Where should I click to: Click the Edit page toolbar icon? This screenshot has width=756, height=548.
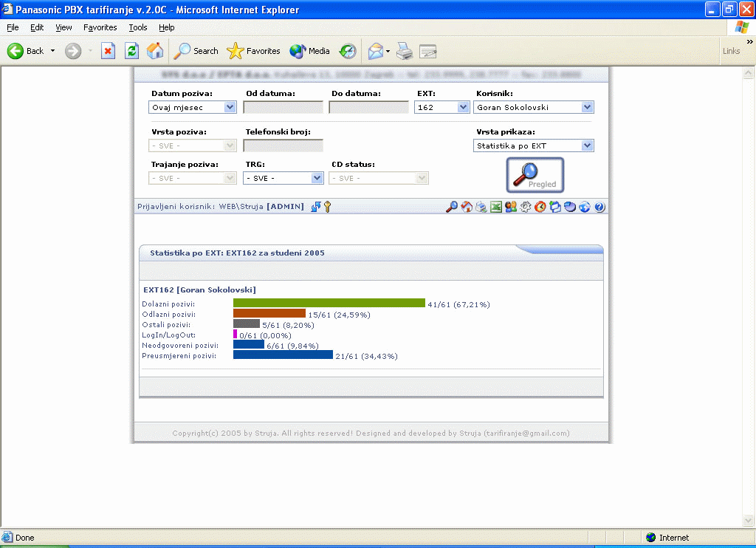(x=427, y=51)
